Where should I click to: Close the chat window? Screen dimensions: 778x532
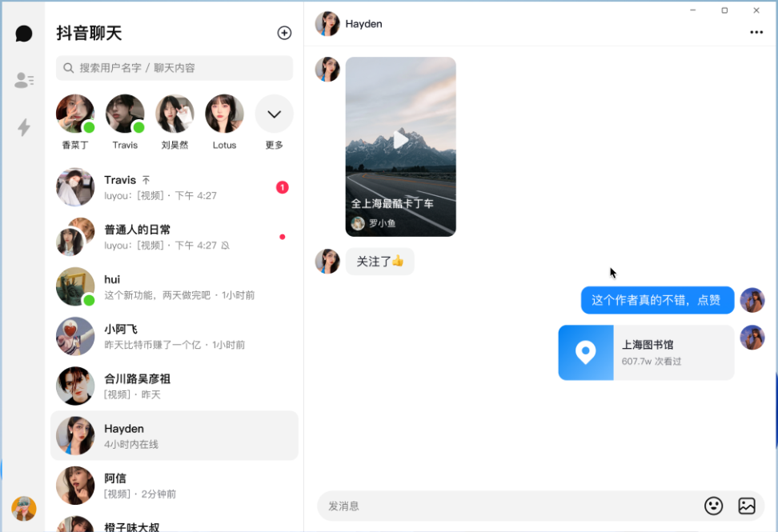click(x=756, y=10)
